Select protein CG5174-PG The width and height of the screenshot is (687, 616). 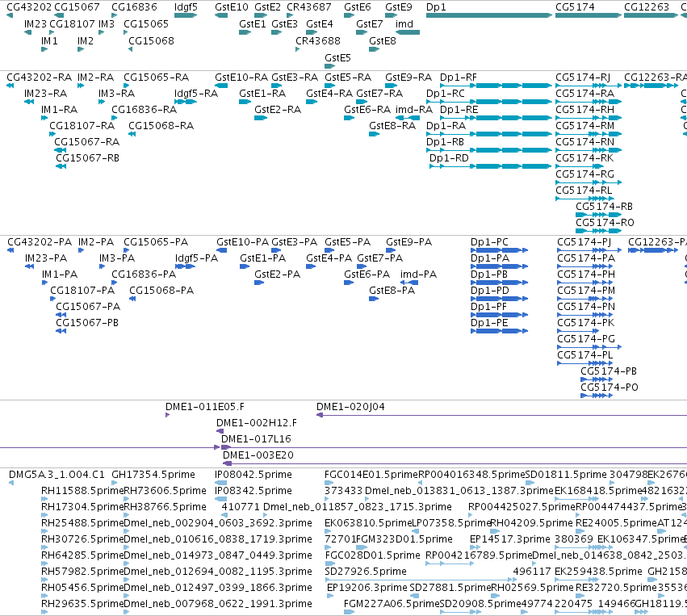(x=589, y=347)
